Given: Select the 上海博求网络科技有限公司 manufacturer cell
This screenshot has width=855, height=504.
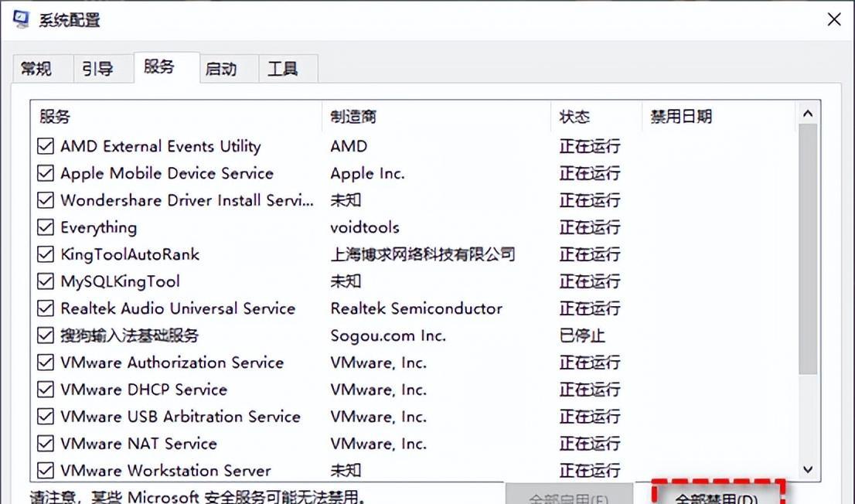Looking at the screenshot, I should click(423, 254).
